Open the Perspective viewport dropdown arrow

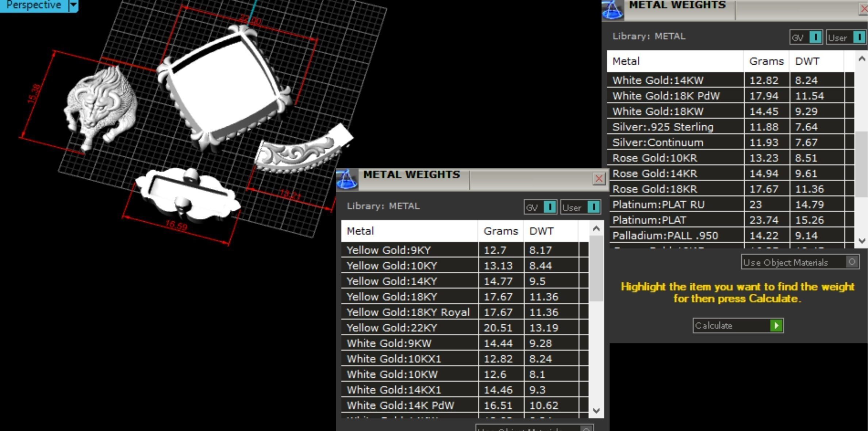[x=73, y=5]
